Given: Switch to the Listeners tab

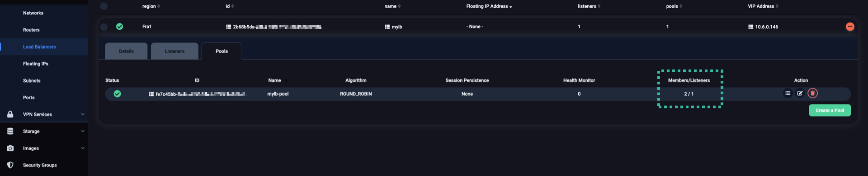Looking at the screenshot, I should coord(175,51).
